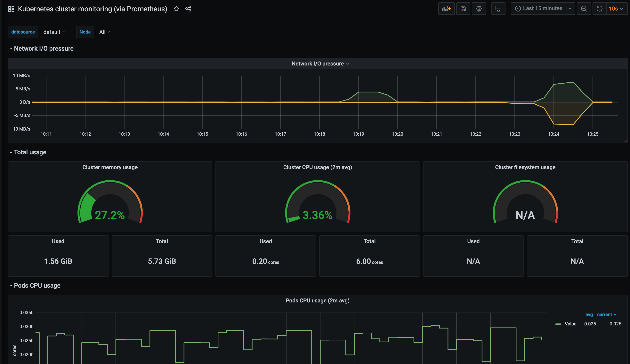Click the green Value legend color swatch
Screen dimensions: 630x364
[x=558, y=324]
